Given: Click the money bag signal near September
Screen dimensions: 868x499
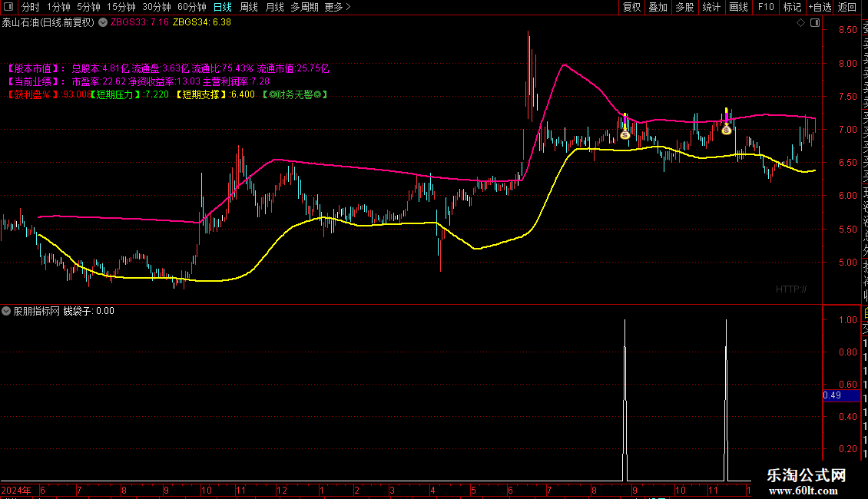Looking at the screenshot, I should (625, 134).
